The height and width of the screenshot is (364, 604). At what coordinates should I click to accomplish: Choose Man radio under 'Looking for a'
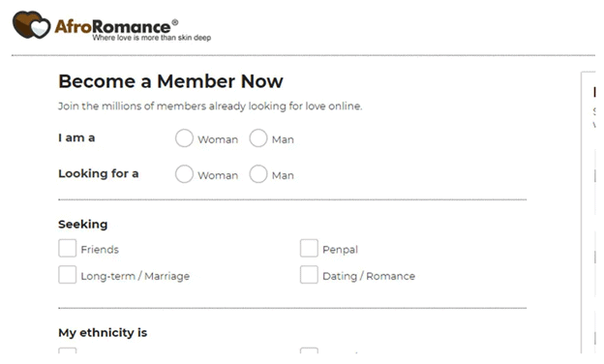pyautogui.click(x=258, y=173)
